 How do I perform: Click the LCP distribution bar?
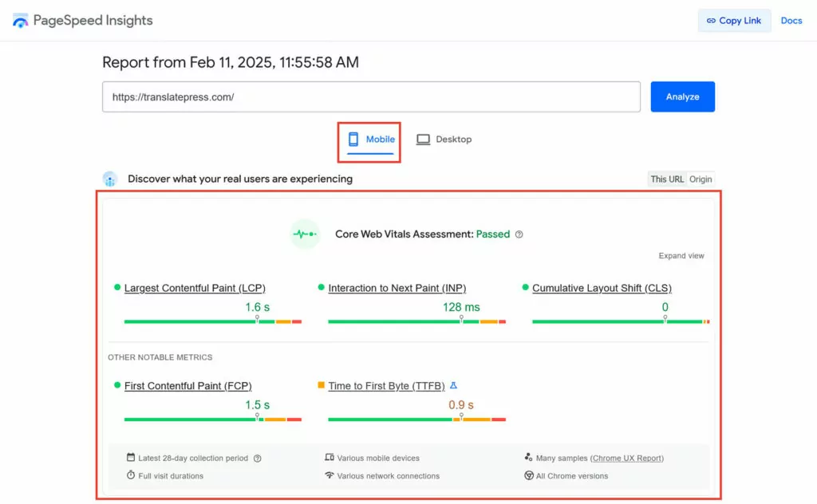[x=213, y=321]
